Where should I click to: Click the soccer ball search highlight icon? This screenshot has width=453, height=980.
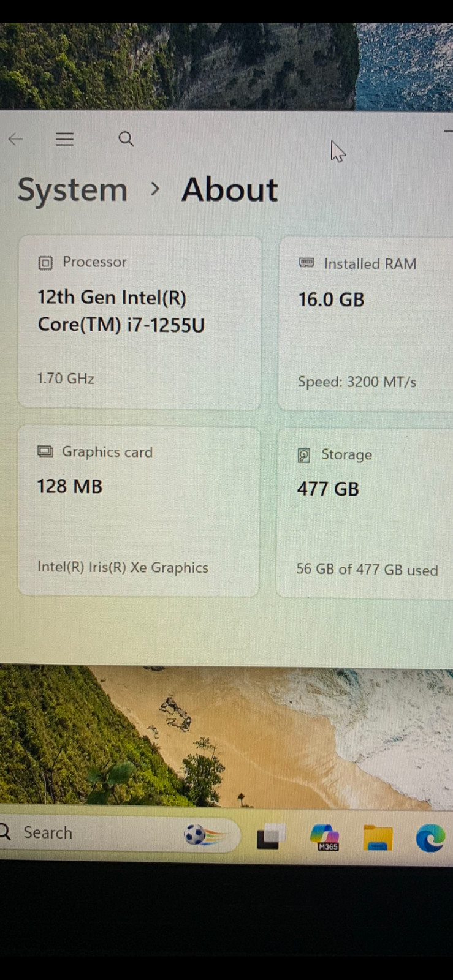[204, 835]
